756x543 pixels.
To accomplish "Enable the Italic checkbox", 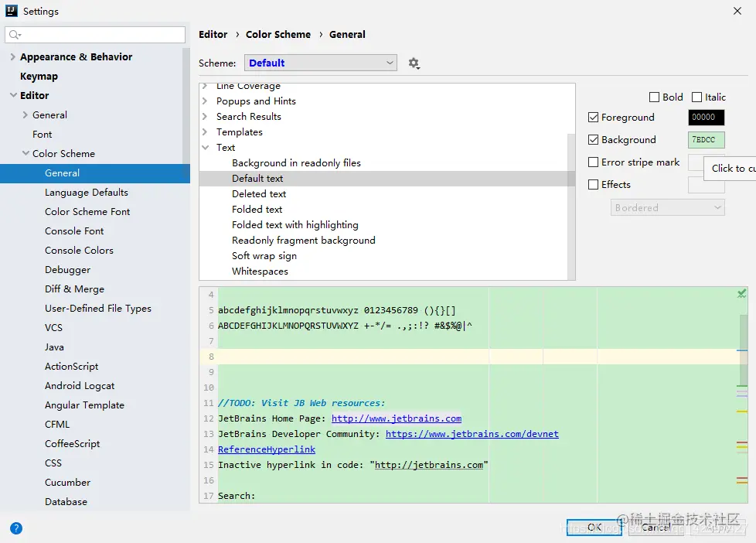I will point(696,97).
